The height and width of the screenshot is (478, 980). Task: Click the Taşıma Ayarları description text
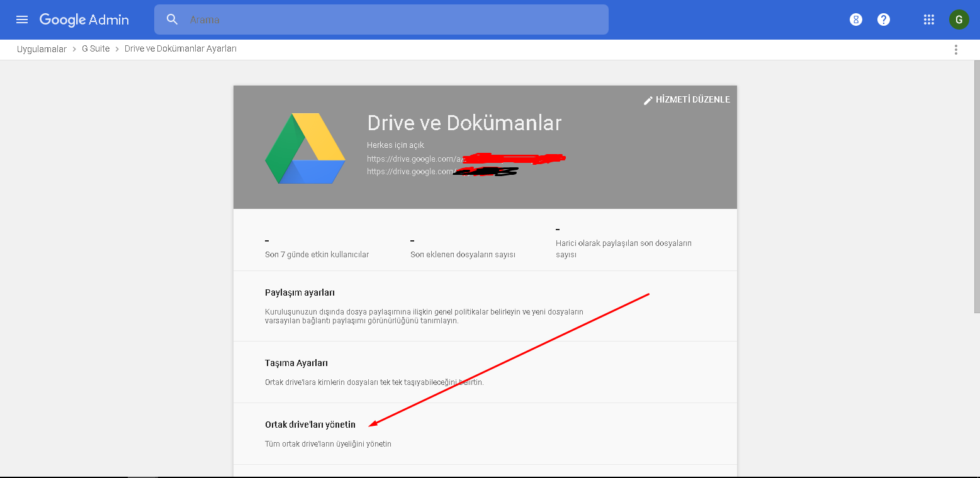tap(375, 382)
